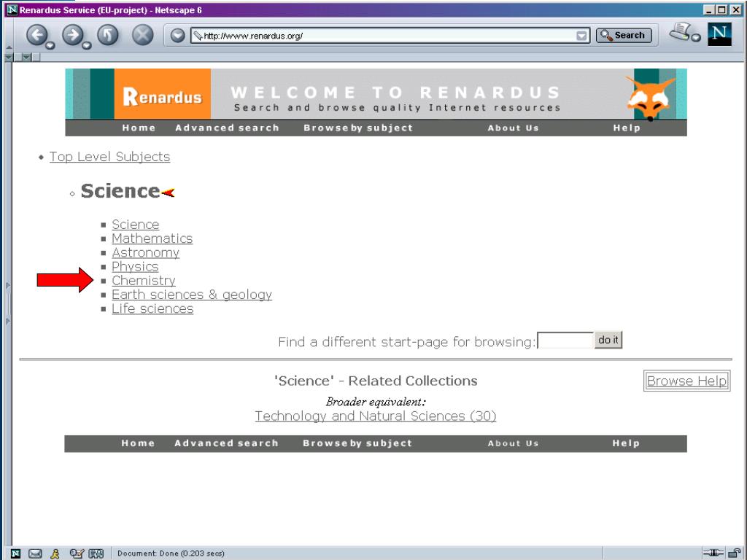Open the Print button dropdown arrow
The image size is (747, 560).
pyautogui.click(x=696, y=38)
